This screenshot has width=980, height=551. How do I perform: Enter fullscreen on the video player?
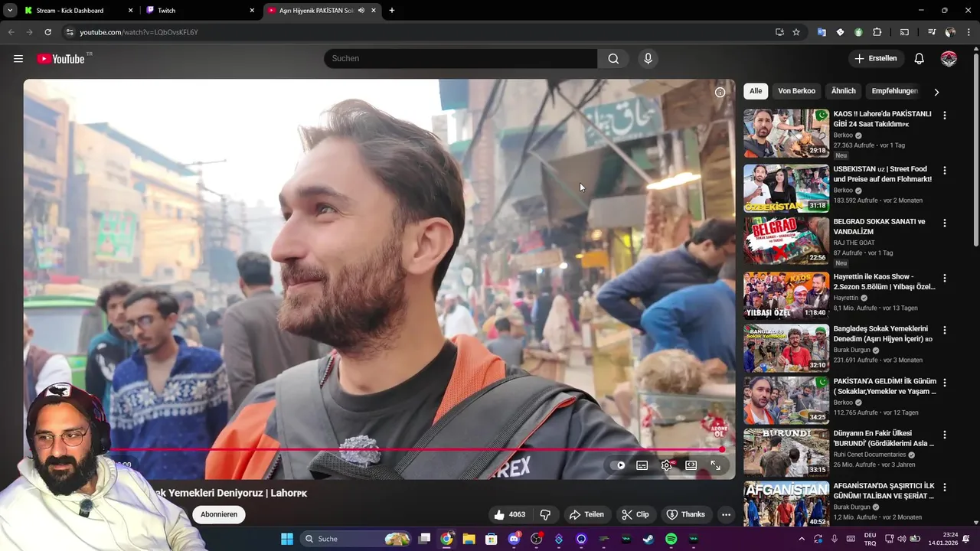(x=716, y=465)
